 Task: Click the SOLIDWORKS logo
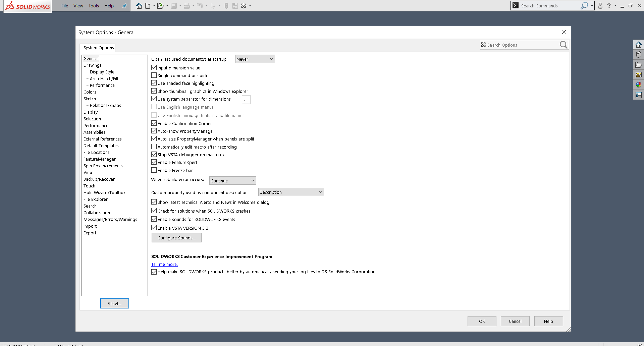[x=28, y=6]
